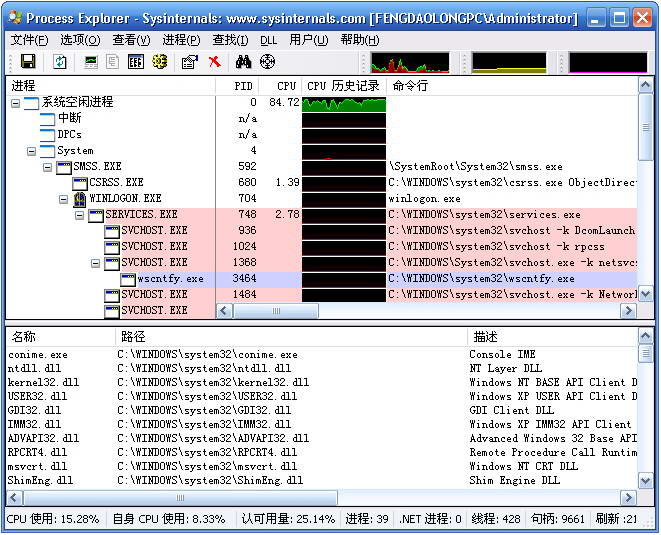The width and height of the screenshot is (661, 535).
Task: Open the 用户(U) menu
Action: pos(309,40)
